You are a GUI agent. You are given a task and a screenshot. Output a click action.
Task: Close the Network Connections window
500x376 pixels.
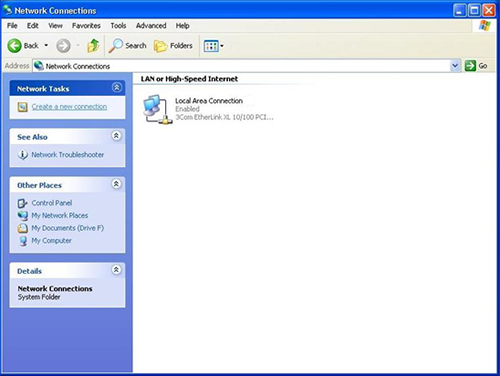tap(489, 10)
